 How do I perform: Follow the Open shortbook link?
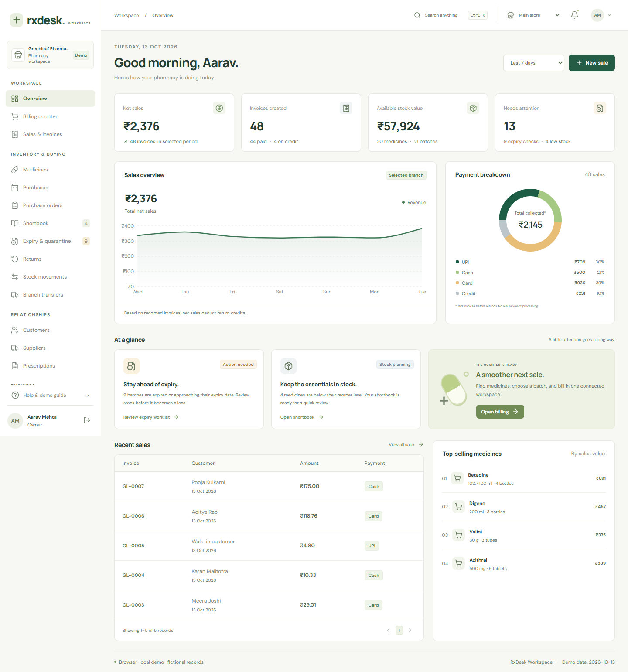(302, 417)
